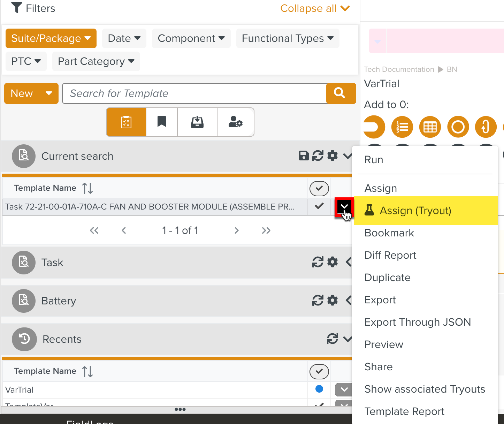Viewport: 504px width, 424px height.
Task: Toggle select-all check in Current search header
Action: tap(319, 188)
